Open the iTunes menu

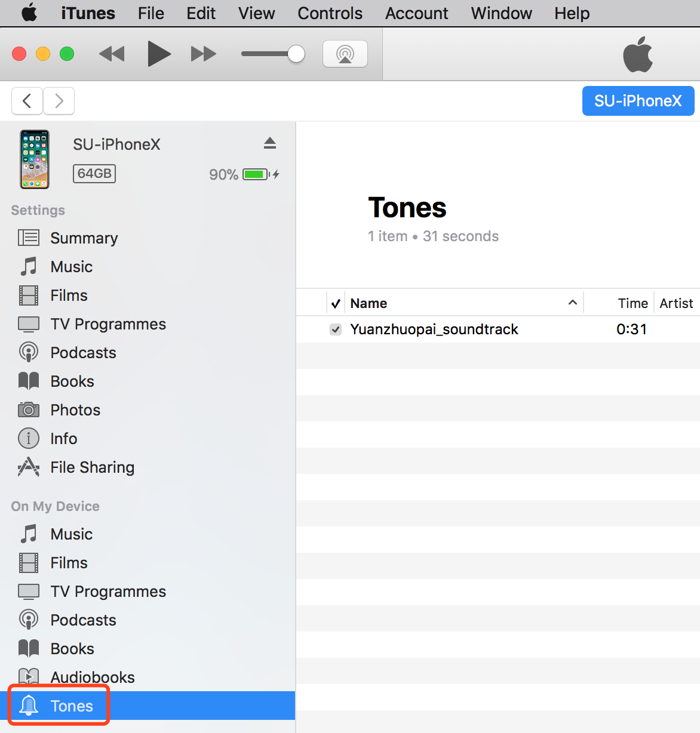pos(88,13)
